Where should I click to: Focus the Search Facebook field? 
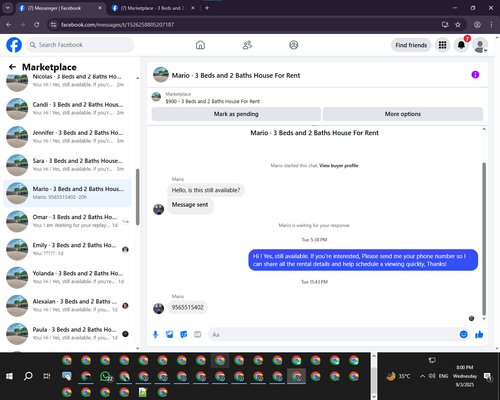pyautogui.click(x=80, y=45)
